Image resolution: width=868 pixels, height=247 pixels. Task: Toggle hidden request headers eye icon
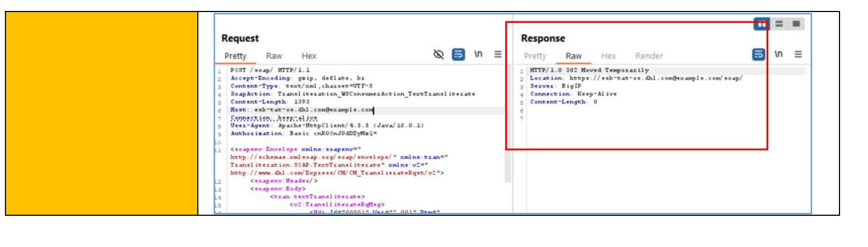click(438, 54)
